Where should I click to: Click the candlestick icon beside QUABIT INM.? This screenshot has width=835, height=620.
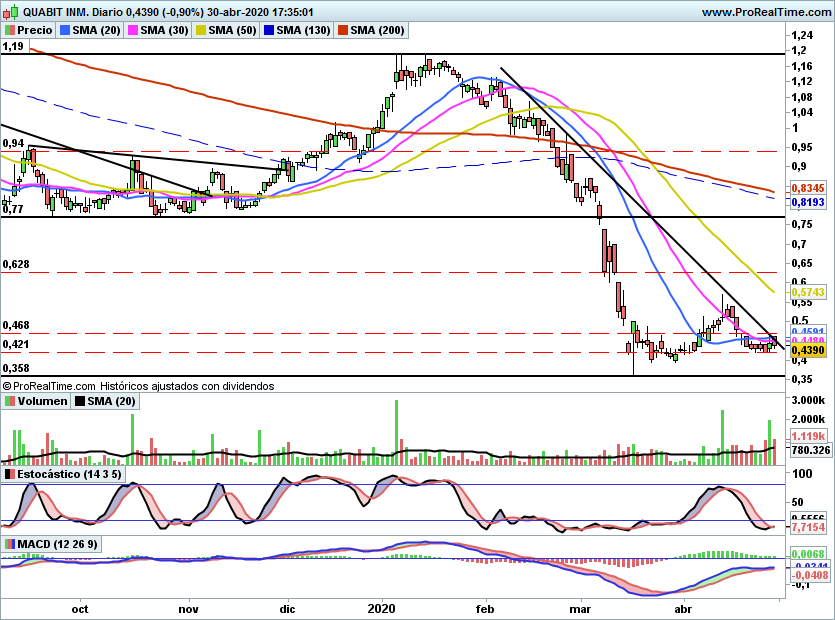[9, 13]
